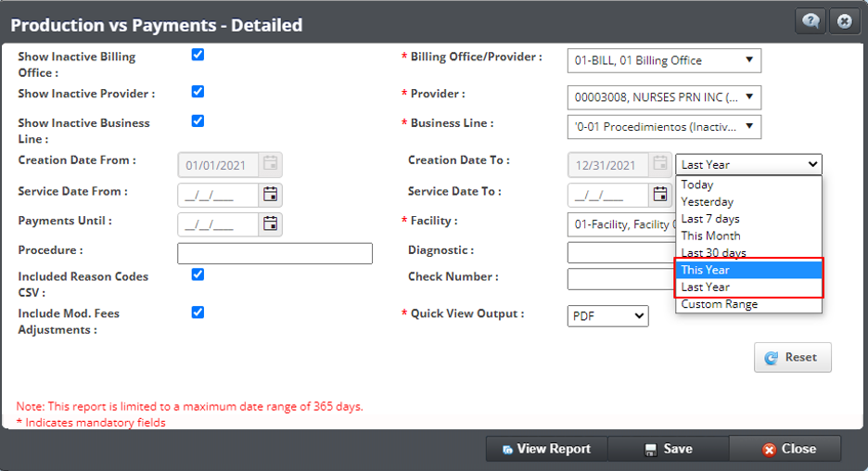This screenshot has height=471, width=868.
Task: Open calendar for Creation Date To
Action: point(660,164)
